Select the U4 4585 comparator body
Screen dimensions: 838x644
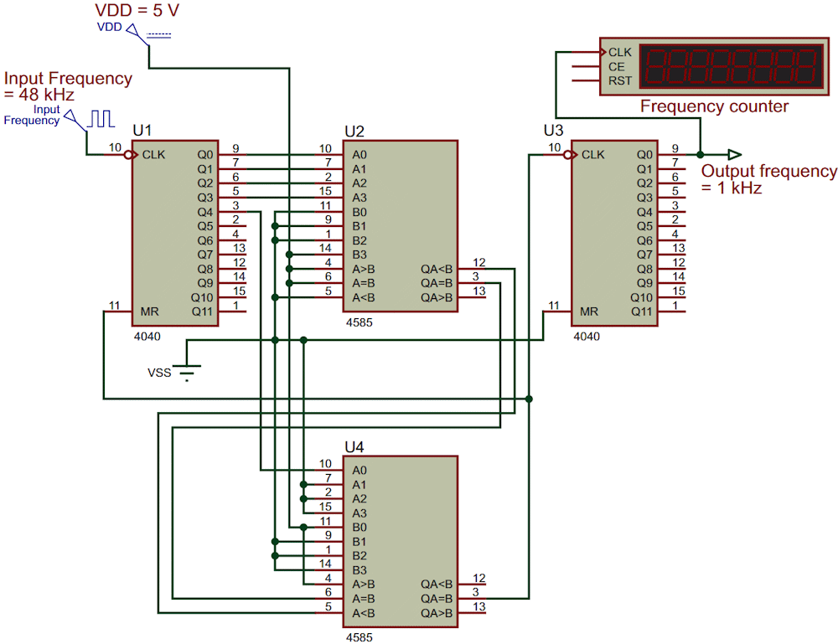(x=401, y=542)
